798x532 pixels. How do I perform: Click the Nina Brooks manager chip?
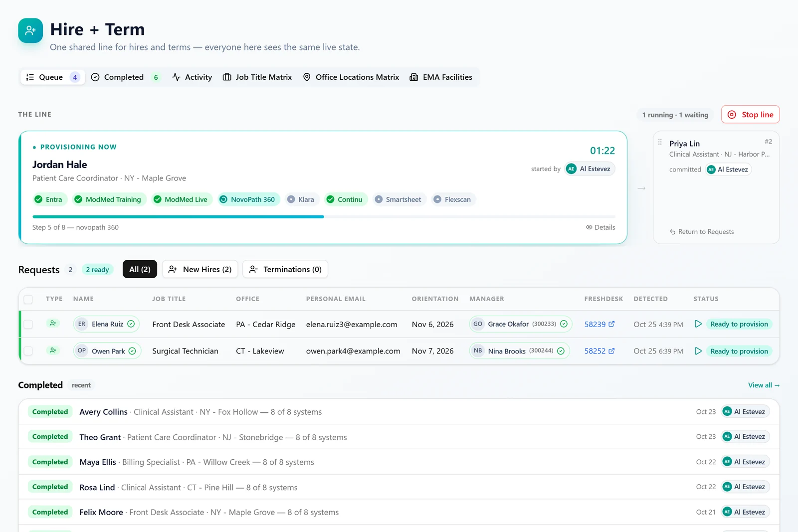[519, 351]
